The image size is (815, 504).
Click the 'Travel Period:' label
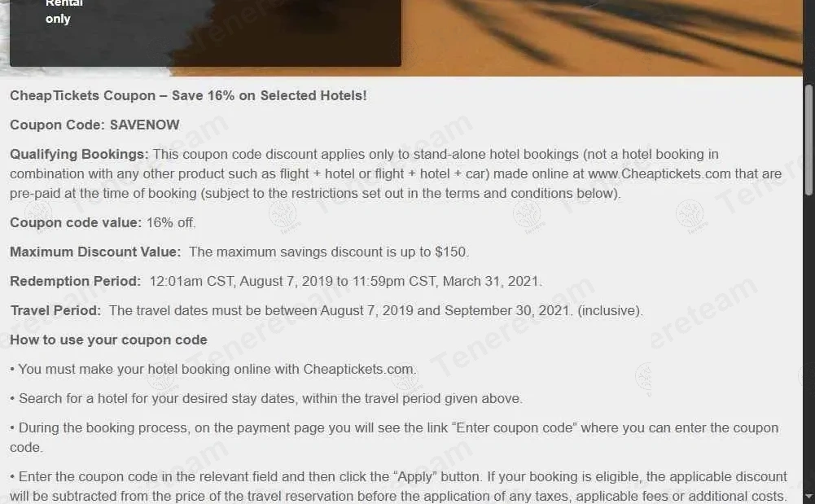coord(55,310)
